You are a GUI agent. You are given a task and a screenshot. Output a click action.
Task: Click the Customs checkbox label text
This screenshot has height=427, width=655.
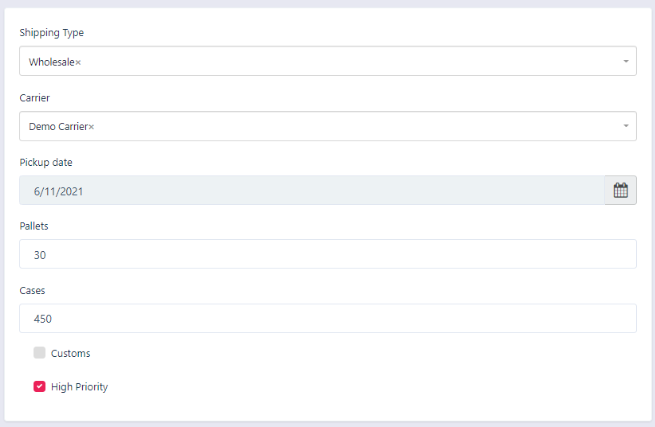coord(70,353)
